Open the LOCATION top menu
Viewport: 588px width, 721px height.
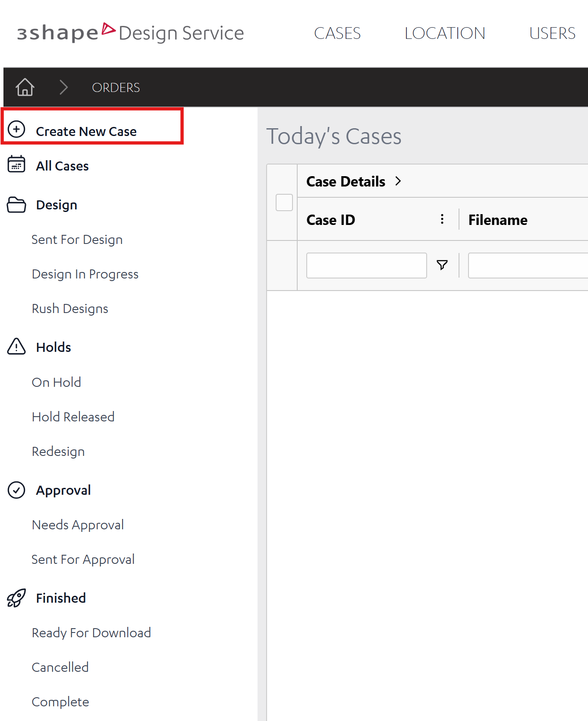[x=445, y=33]
